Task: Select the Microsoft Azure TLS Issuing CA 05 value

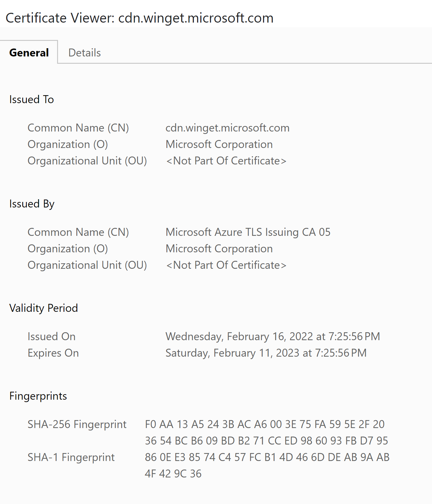Action: (248, 232)
